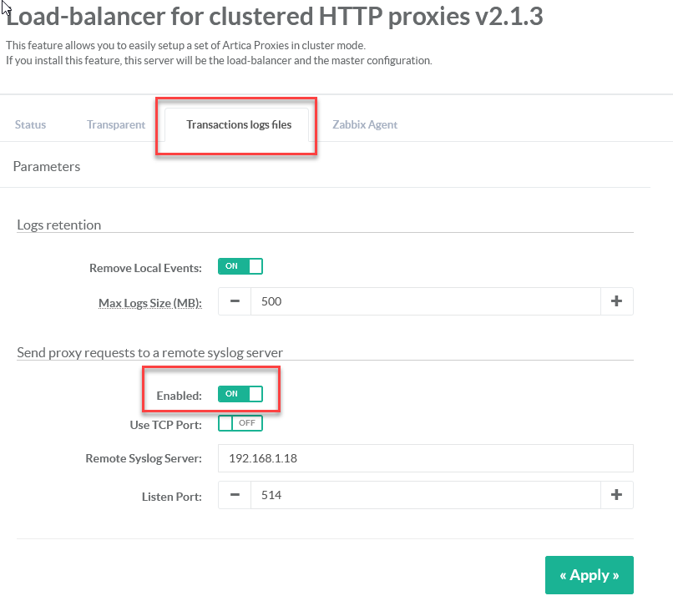The height and width of the screenshot is (616, 673).
Task: Click the plus icon for Max Logs Size
Action: 616,301
